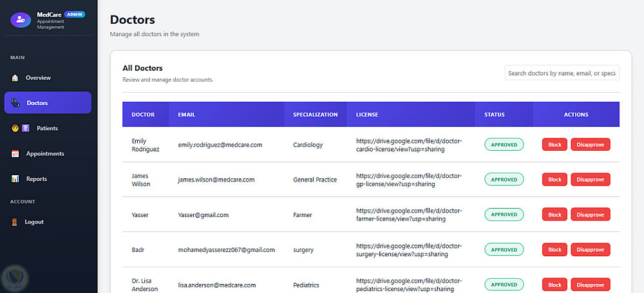Click the Reports chart icon
The height and width of the screenshot is (293, 644).
(15, 179)
